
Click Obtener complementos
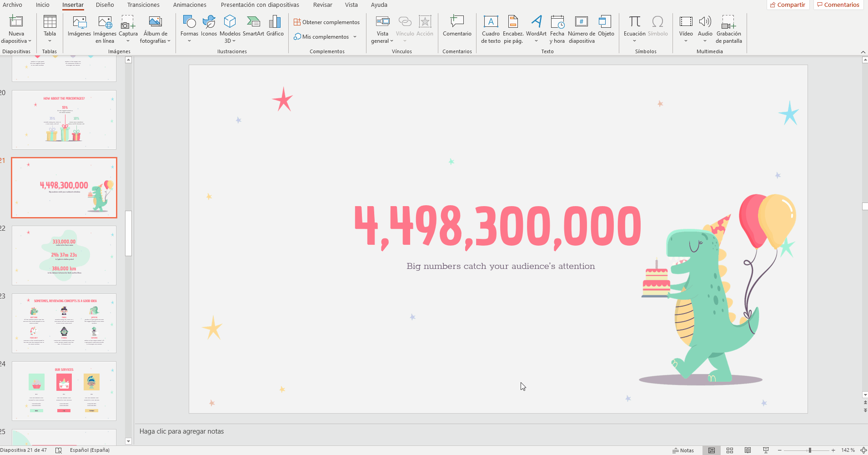pos(326,22)
